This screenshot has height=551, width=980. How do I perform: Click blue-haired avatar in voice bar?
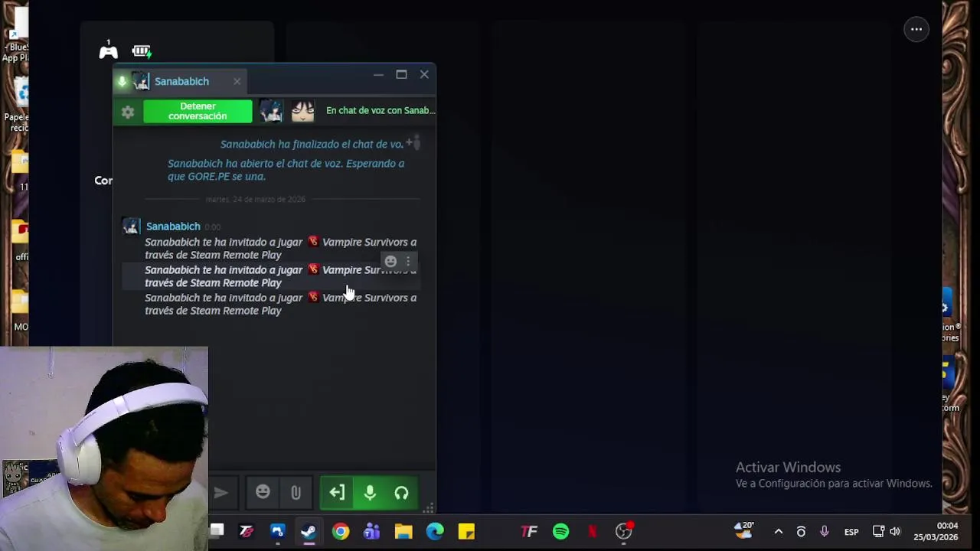270,111
